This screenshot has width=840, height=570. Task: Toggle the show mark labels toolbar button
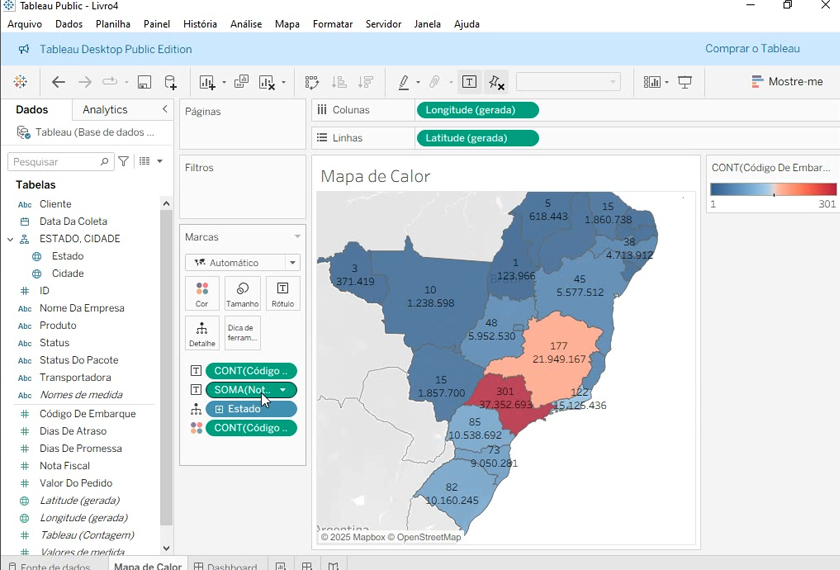(469, 82)
